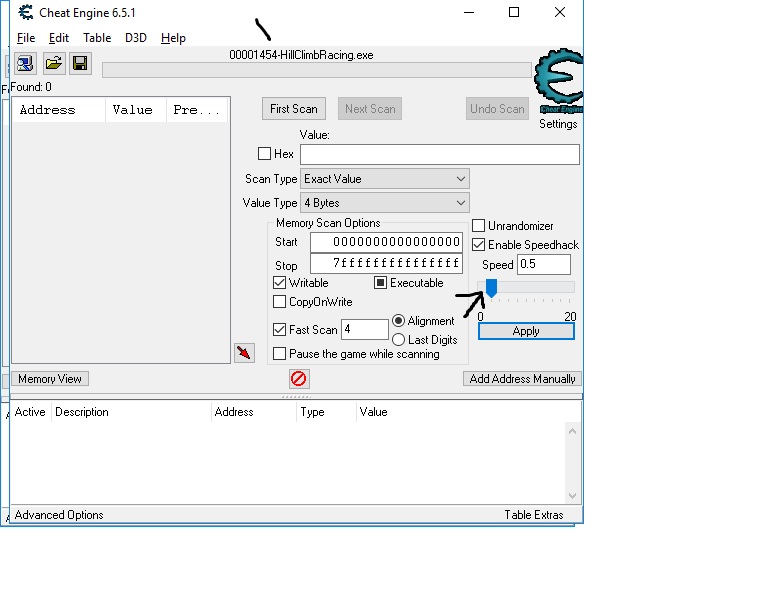Click the red no-entry clear list icon

pyautogui.click(x=298, y=379)
